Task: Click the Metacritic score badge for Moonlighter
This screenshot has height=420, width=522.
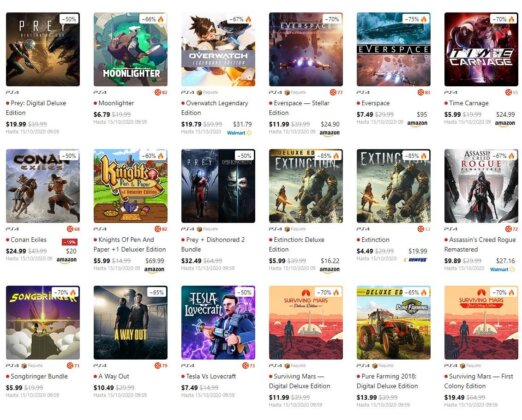Action: coord(161,92)
